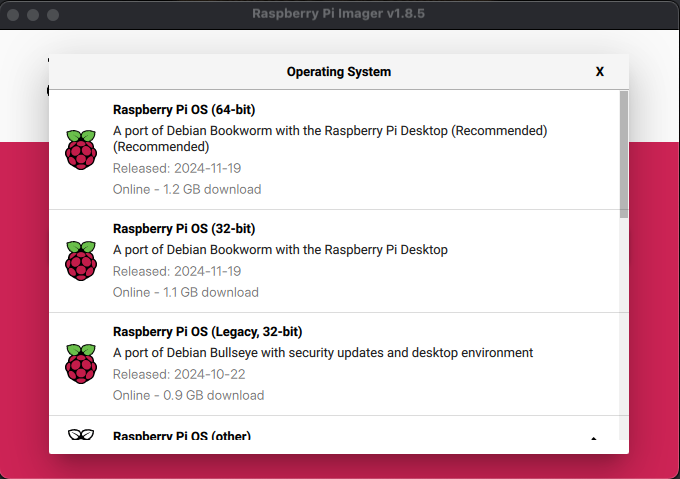Click the 32-bit Debian Bookworm description line

280,250
